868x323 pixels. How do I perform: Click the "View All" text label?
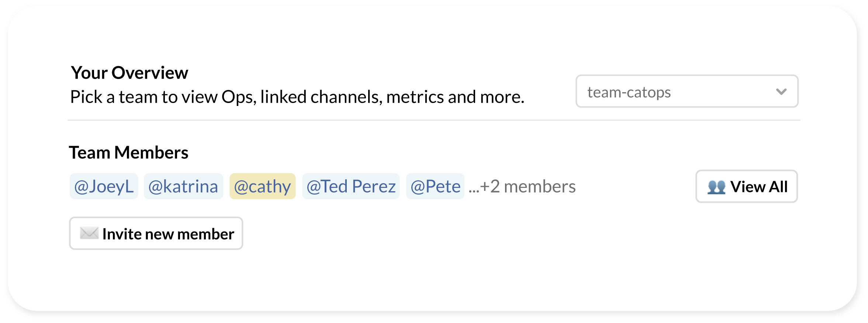click(759, 187)
